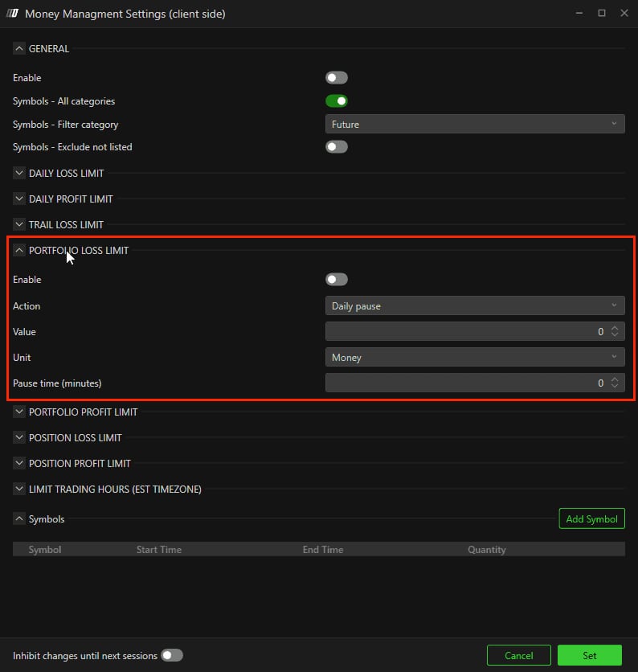638x672 pixels.
Task: Close the Money Management Settings window
Action: [x=624, y=14]
